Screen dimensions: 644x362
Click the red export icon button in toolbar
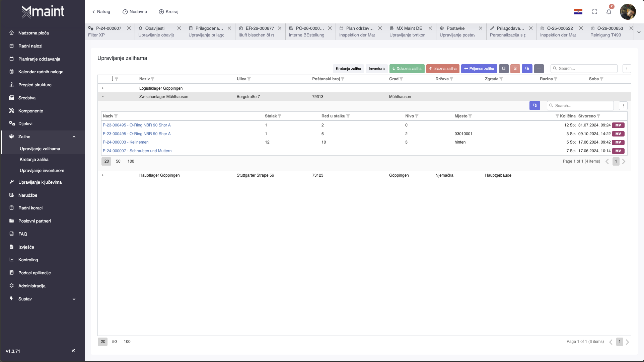515,69
